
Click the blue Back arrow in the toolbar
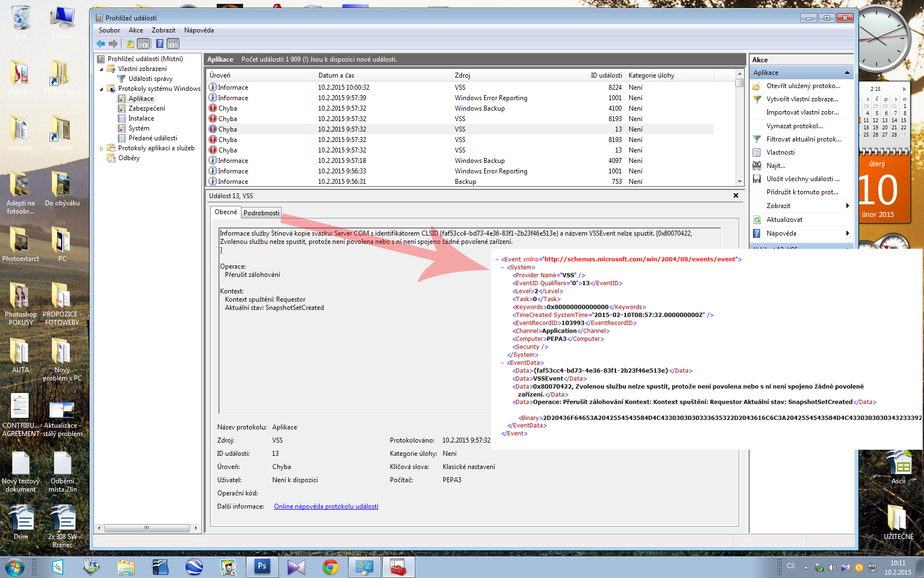click(x=101, y=43)
